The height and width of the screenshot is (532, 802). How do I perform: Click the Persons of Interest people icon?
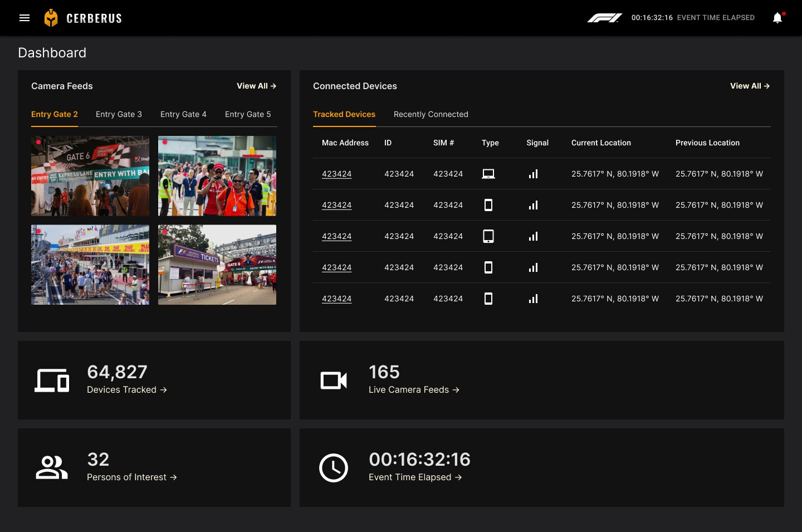click(x=52, y=467)
